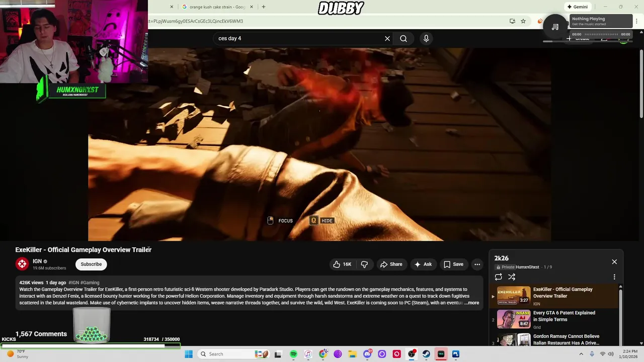
Task: Click the 1,567 Comments heading
Action: point(41,334)
